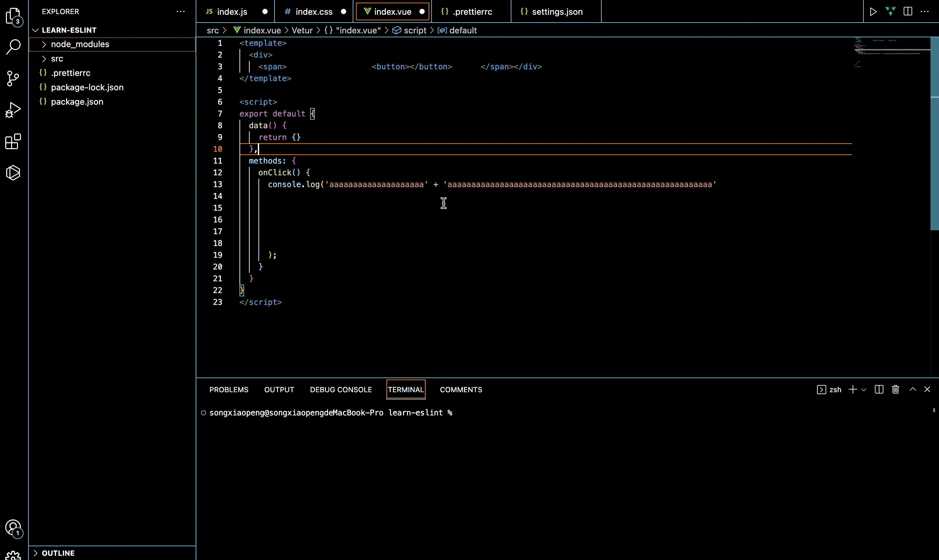Screen dimensions: 939x560
Task: Collapse the LEARN-ESLINT project tree
Action: (x=69, y=30)
